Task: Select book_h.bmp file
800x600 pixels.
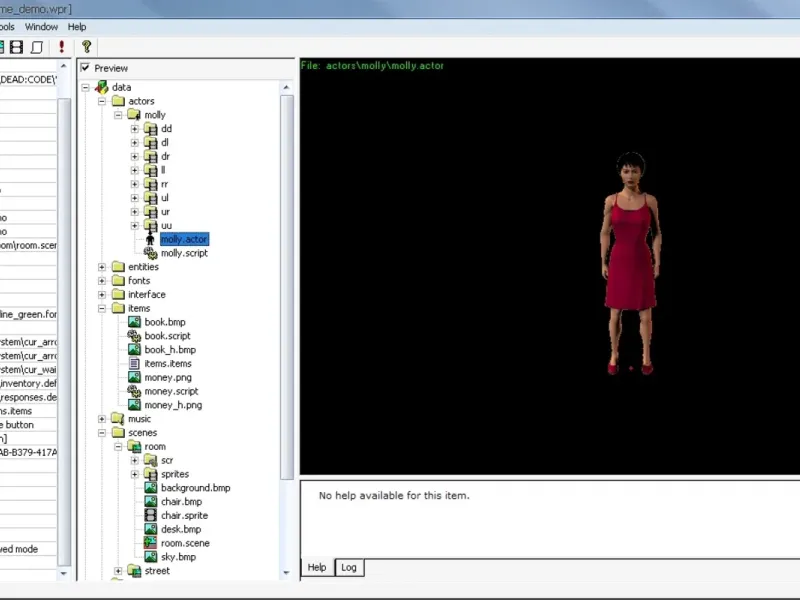Action: tap(170, 349)
